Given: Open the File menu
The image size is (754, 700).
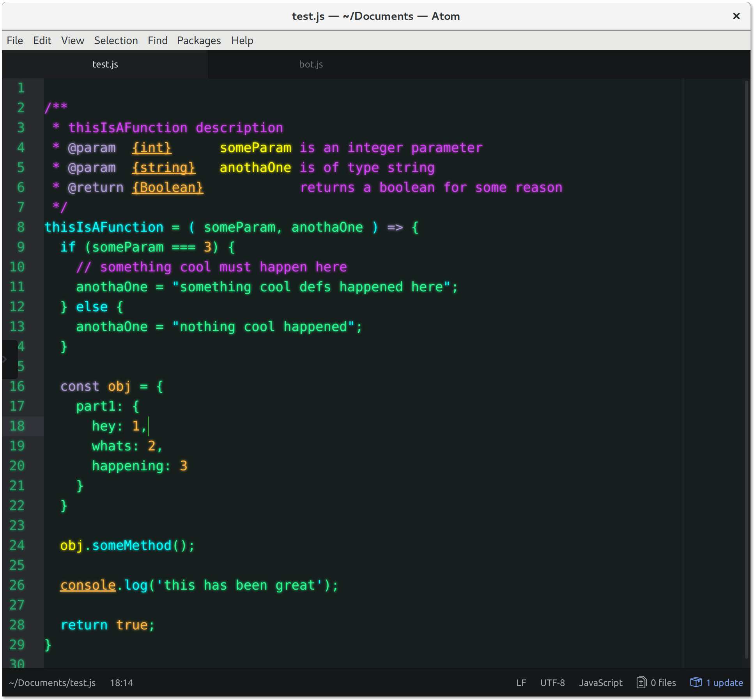Looking at the screenshot, I should click(15, 41).
